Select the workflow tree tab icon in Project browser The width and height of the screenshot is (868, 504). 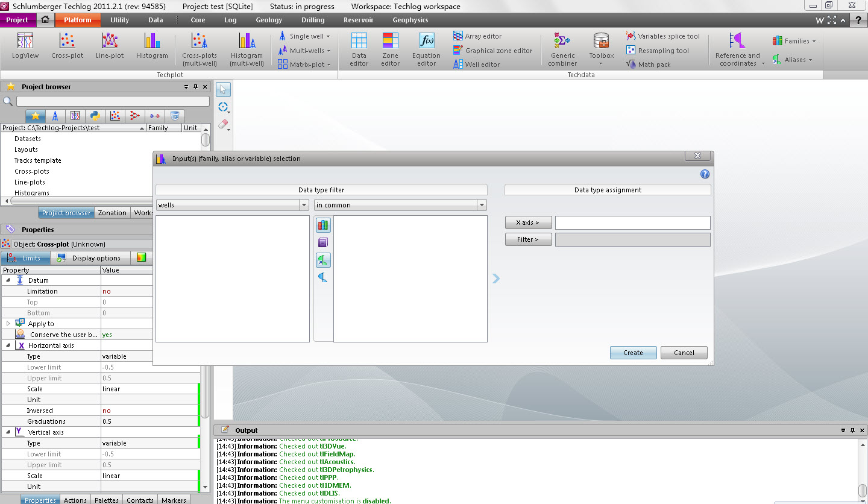click(x=134, y=116)
